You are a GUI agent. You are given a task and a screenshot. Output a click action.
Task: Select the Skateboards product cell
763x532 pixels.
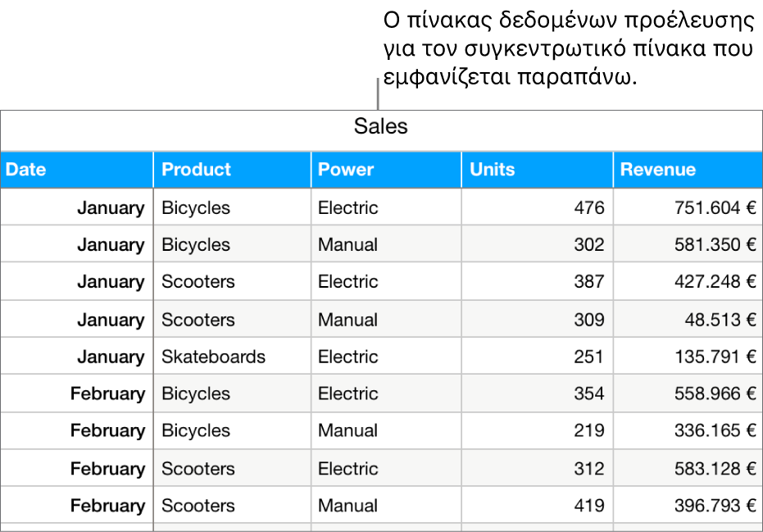(214, 357)
